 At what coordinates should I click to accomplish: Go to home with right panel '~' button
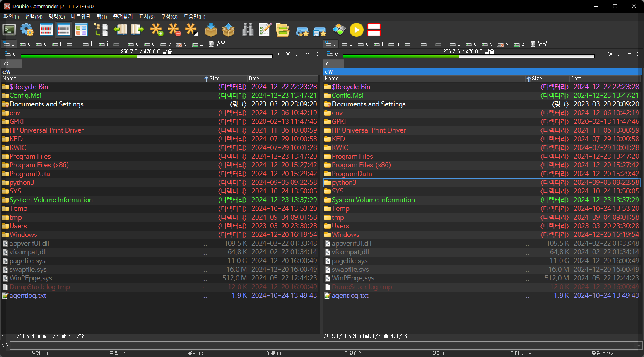click(629, 54)
